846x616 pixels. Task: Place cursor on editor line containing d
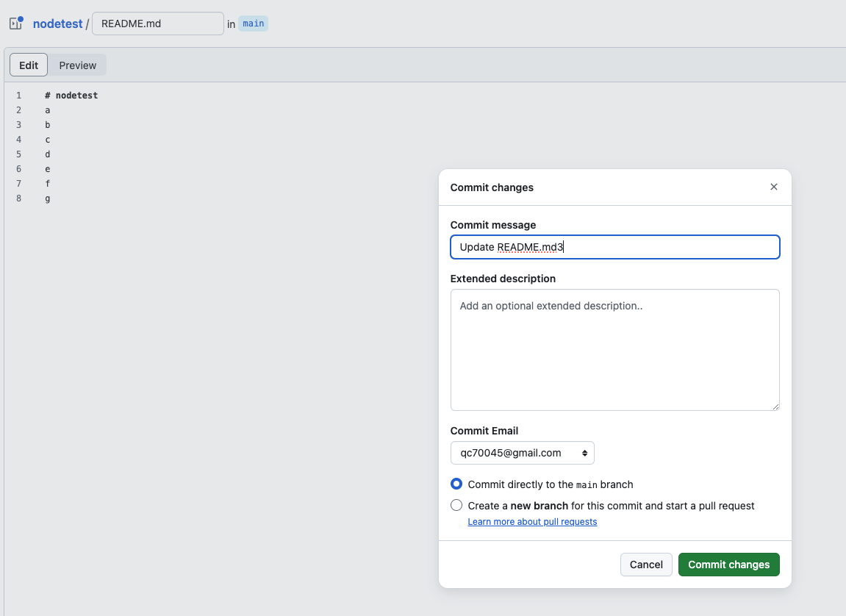click(x=48, y=154)
